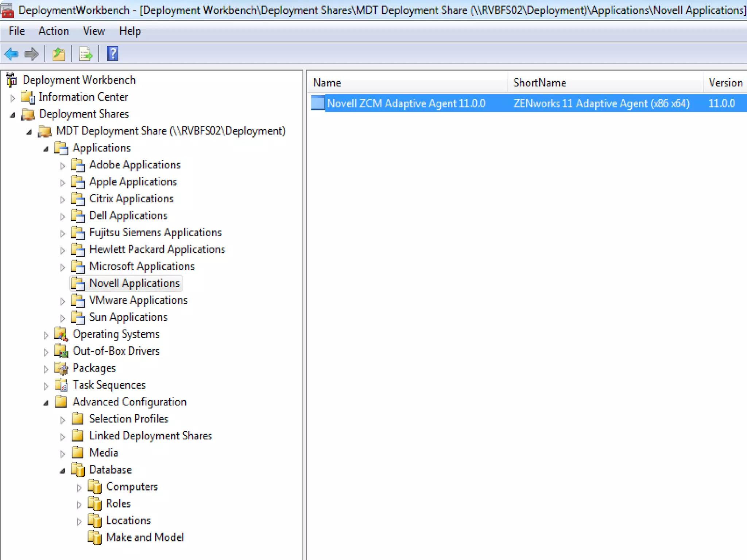Select Citrix Applications in the tree

[131, 199]
